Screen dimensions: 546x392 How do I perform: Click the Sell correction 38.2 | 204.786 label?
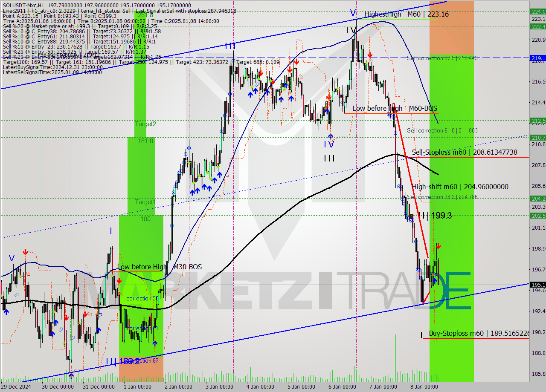[x=442, y=197]
